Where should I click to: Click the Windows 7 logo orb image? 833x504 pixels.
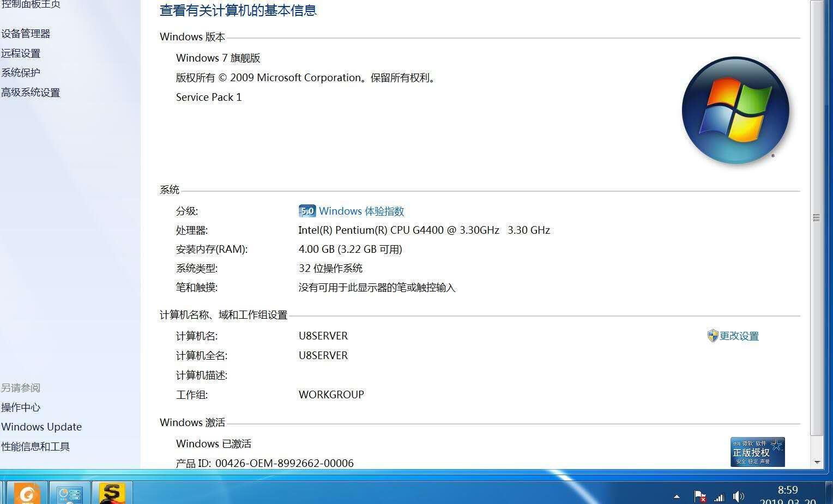pos(735,110)
